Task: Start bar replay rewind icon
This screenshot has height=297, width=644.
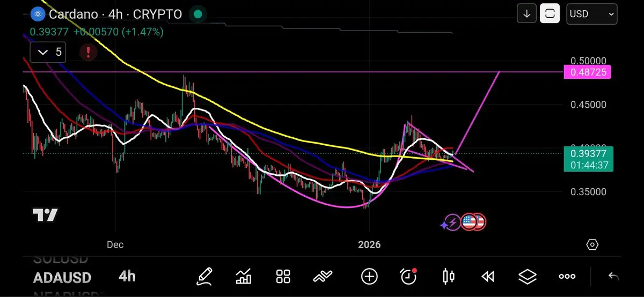Action: 487,277
